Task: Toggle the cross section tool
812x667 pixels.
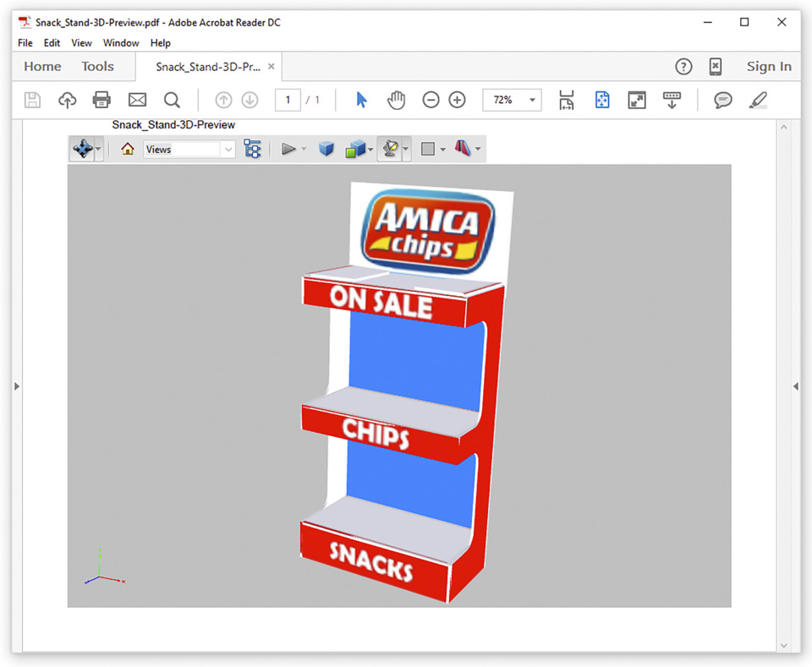Action: click(464, 149)
